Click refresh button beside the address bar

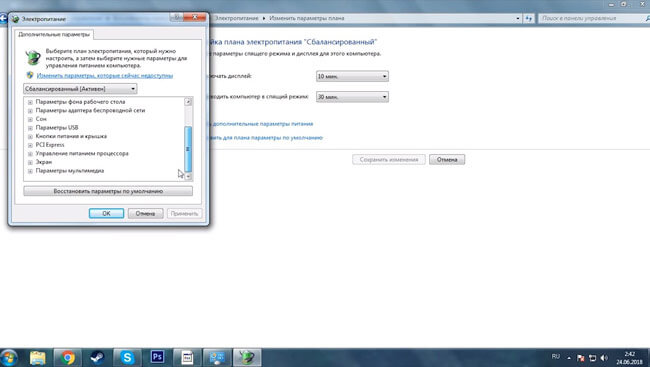point(528,18)
